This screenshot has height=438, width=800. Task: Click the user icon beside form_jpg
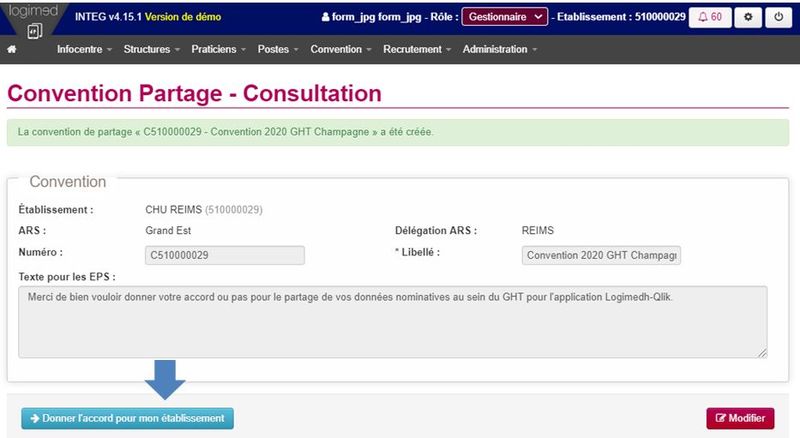point(326,17)
